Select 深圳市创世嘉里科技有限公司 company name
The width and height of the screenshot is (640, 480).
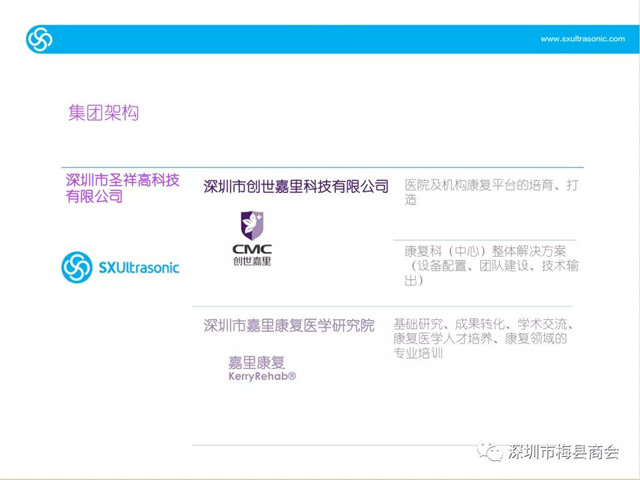[296, 187]
